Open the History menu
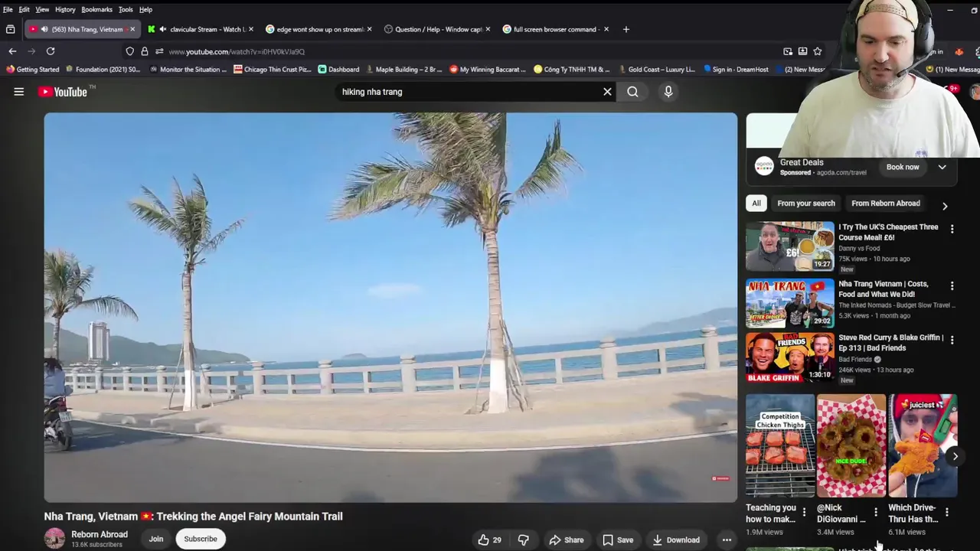This screenshot has height=551, width=980. click(65, 9)
